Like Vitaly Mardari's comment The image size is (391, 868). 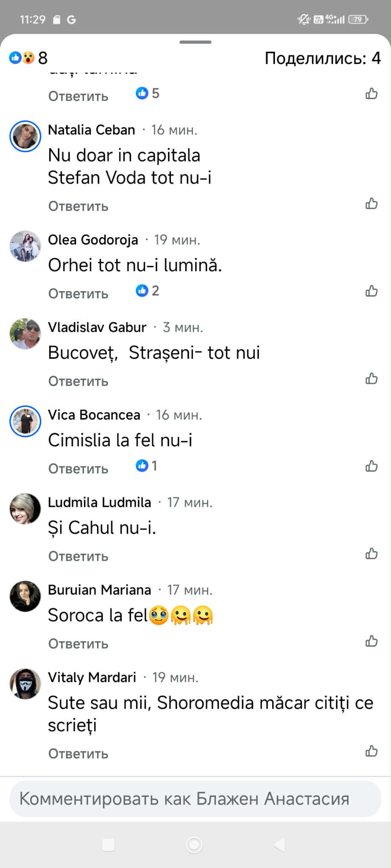pos(371,751)
